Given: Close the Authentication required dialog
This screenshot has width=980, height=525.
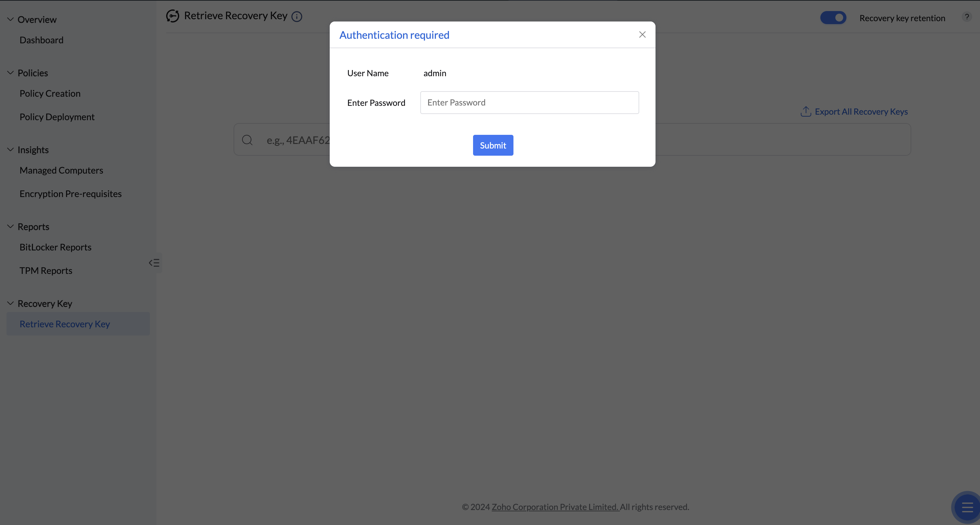Looking at the screenshot, I should [x=642, y=35].
